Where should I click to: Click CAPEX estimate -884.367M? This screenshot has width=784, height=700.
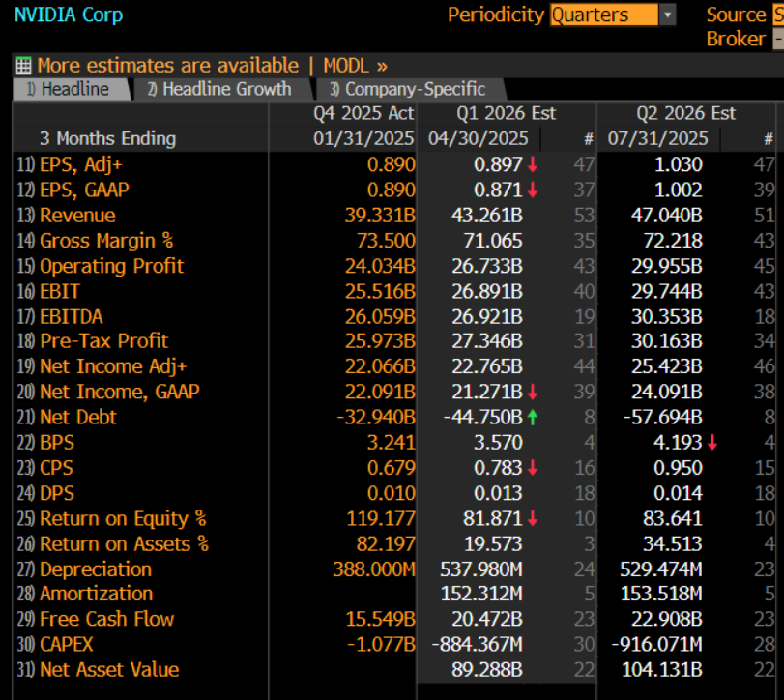[x=478, y=645]
